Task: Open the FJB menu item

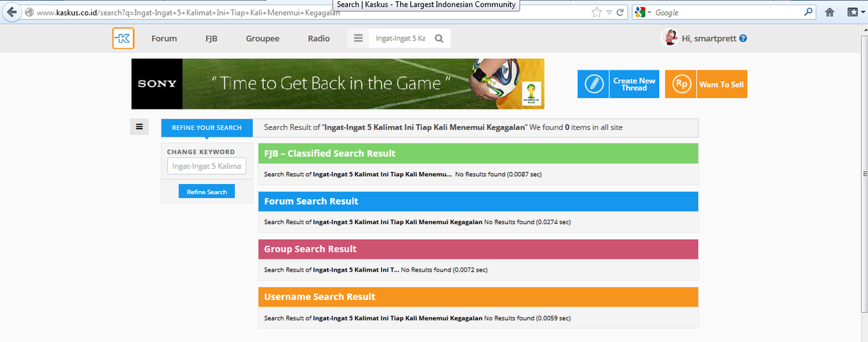Action: (x=212, y=39)
